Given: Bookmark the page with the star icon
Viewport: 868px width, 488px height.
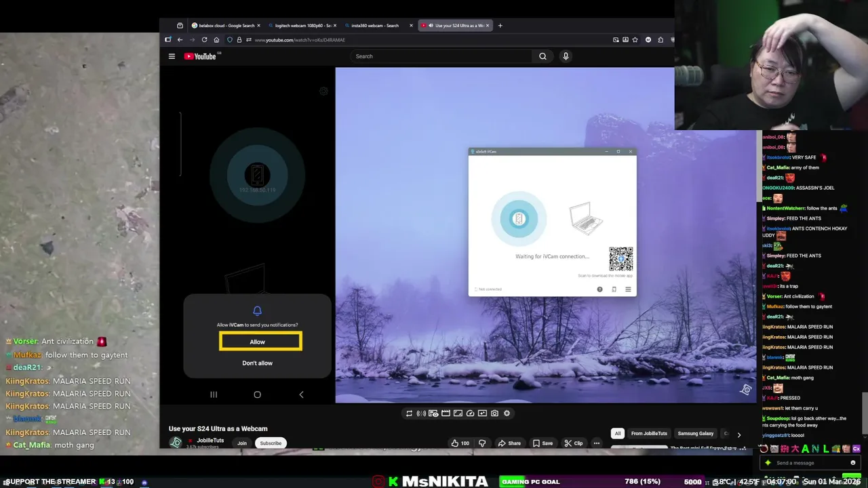Looking at the screenshot, I should tap(635, 40).
